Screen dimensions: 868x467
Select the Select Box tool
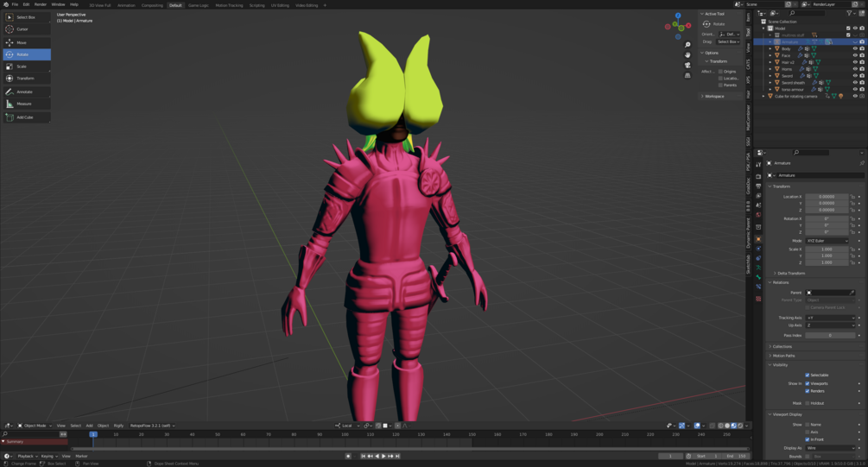coord(27,17)
